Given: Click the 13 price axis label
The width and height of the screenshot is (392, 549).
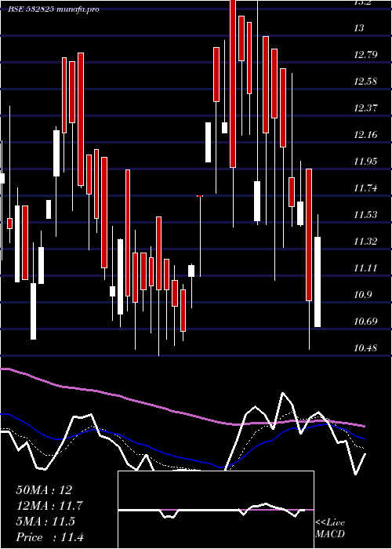Looking at the screenshot, I should [359, 27].
